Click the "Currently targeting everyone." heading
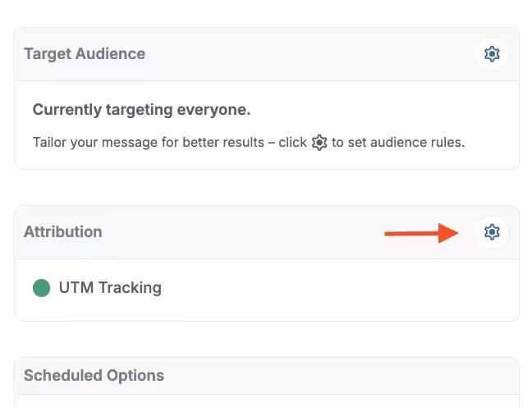Viewport: 532px width, 407px height. click(141, 110)
